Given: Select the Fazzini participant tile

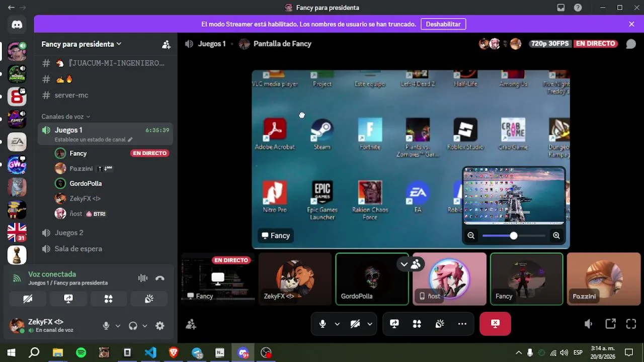Looking at the screenshot, I should pyautogui.click(x=604, y=279).
